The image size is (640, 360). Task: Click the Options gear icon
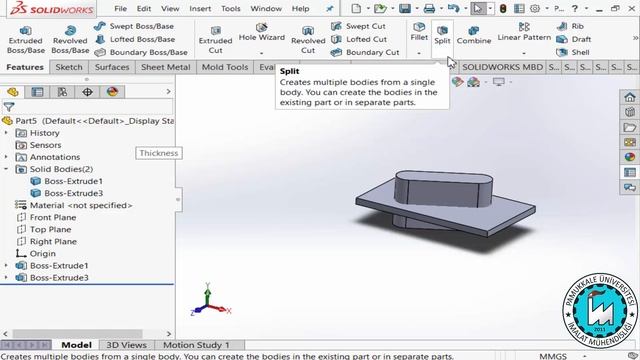535,8
